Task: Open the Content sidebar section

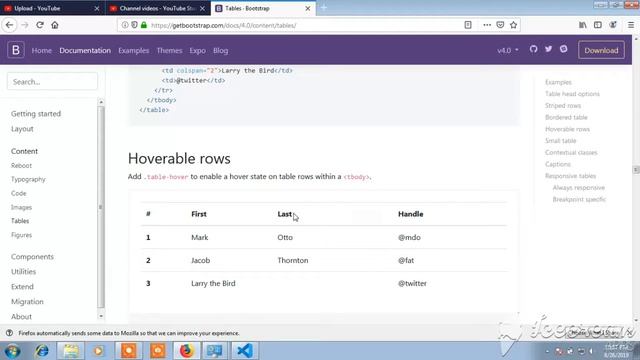Action: pos(24,151)
